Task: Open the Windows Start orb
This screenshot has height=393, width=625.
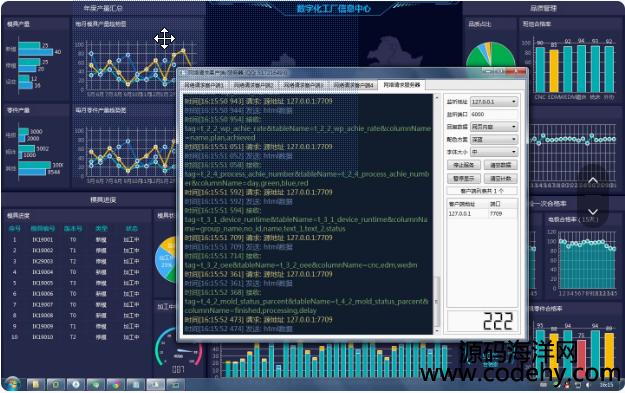Action: point(12,384)
